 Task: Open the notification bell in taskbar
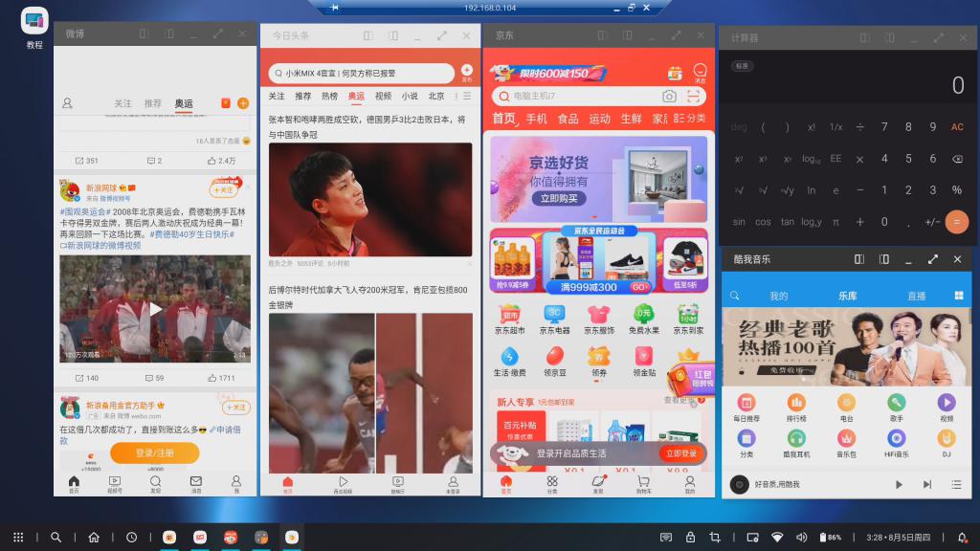pyautogui.click(x=962, y=538)
